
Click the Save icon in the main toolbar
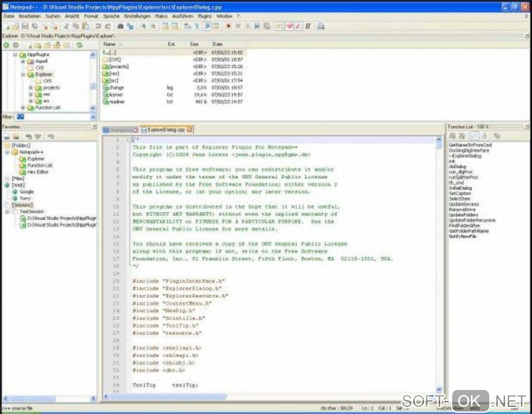25,26
